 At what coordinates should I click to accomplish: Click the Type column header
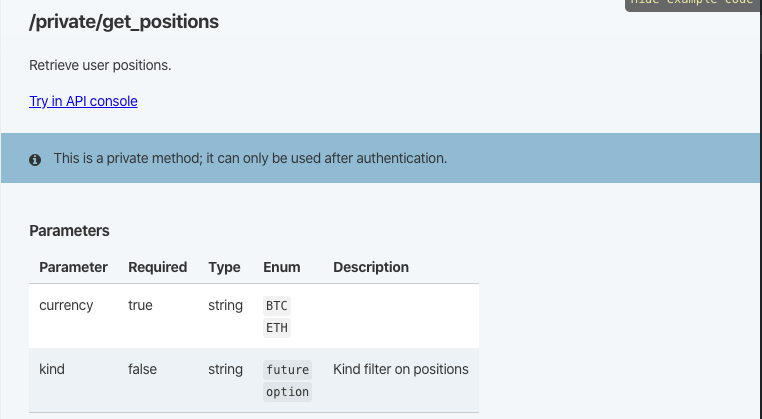click(x=224, y=267)
